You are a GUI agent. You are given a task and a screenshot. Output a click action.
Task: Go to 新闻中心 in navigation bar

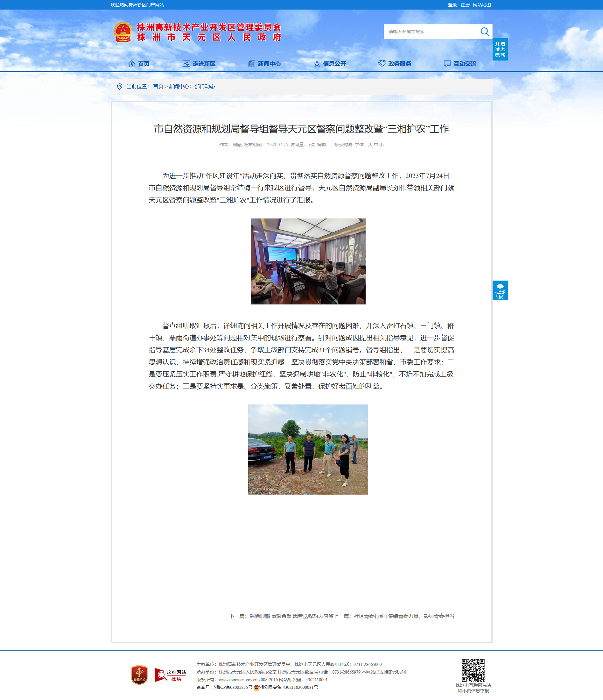(x=264, y=63)
